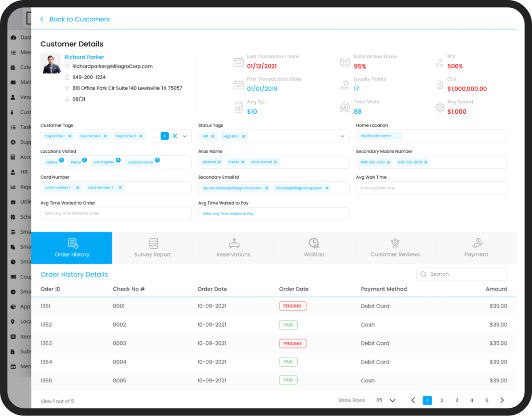532x416 pixels.
Task: Remove richard@MilagroCorp.com secondary email
Action: [x=327, y=188]
